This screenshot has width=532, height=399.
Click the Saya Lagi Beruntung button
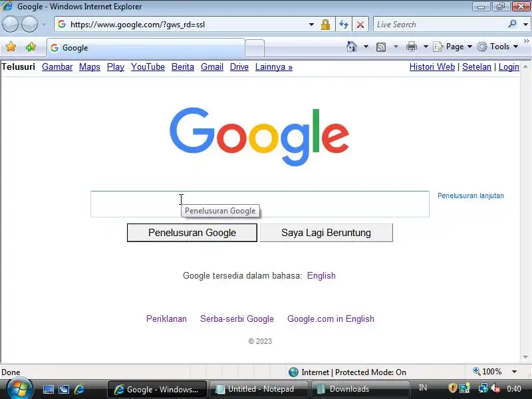coord(327,233)
